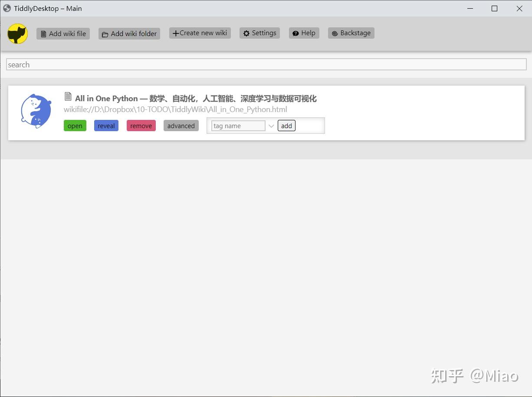This screenshot has height=397, width=532.
Task: Click the Add wiki folder icon
Action: click(105, 33)
